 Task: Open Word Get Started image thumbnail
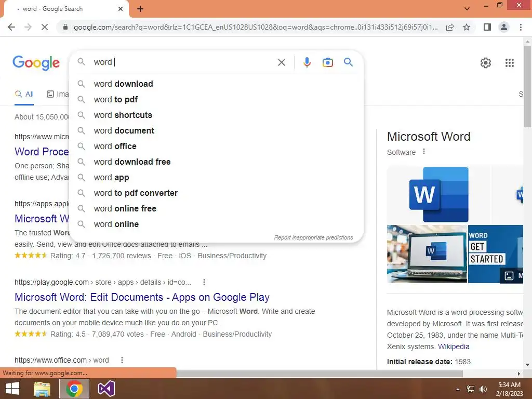click(495, 254)
